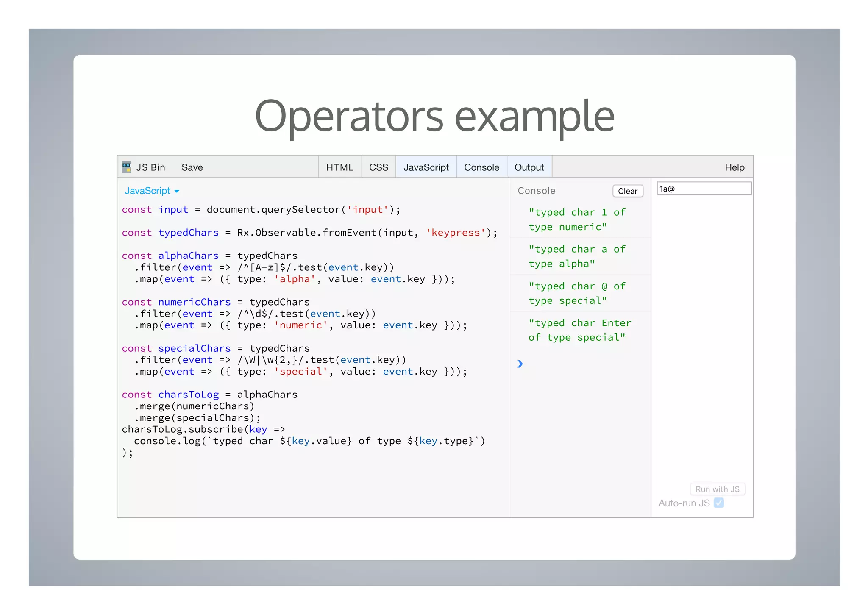
Task: Click the Console panel heading
Action: (536, 191)
